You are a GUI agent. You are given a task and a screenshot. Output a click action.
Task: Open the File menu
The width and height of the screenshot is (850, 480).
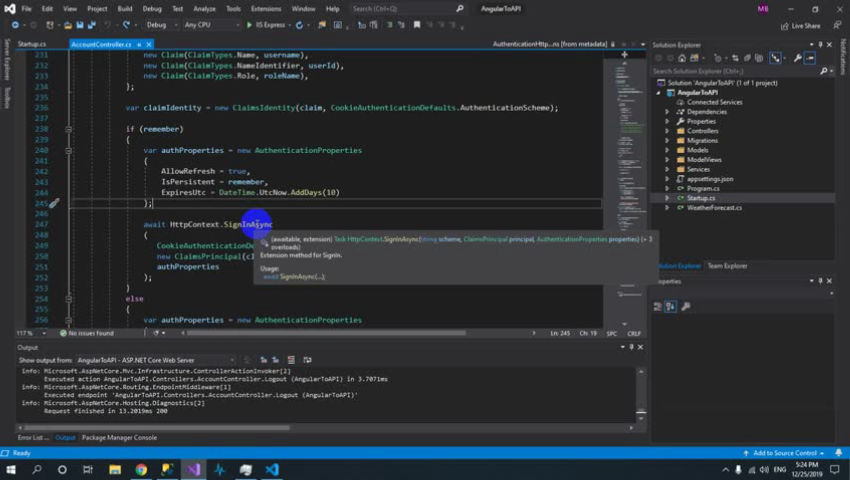(27, 9)
